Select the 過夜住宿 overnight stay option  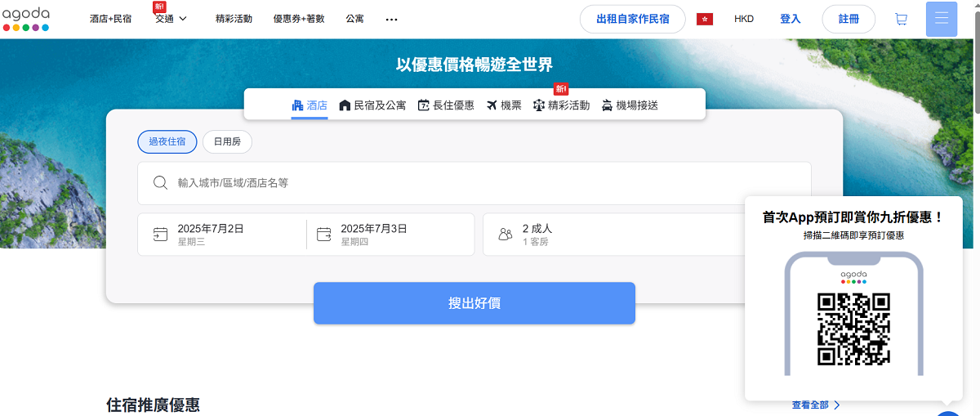167,141
